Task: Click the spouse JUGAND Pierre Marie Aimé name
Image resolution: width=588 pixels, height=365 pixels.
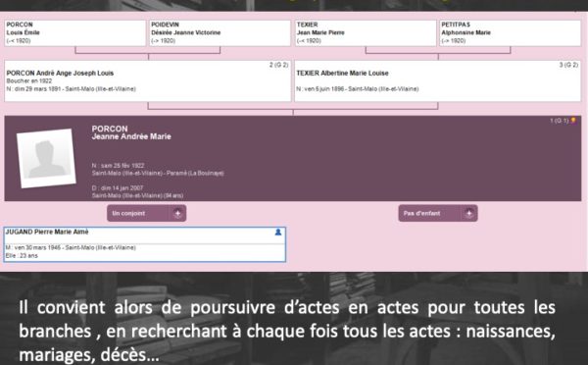Action: 47,232
